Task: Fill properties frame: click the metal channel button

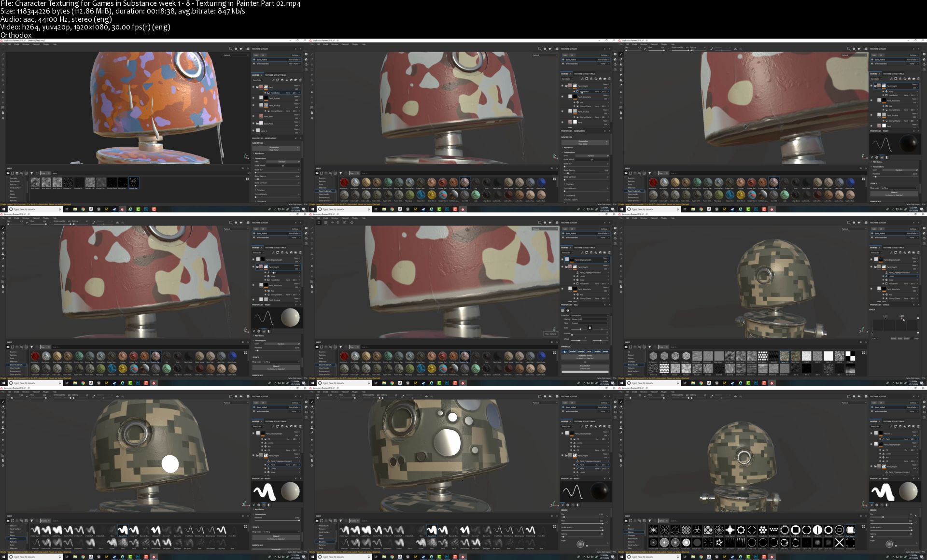Action: click(573, 351)
